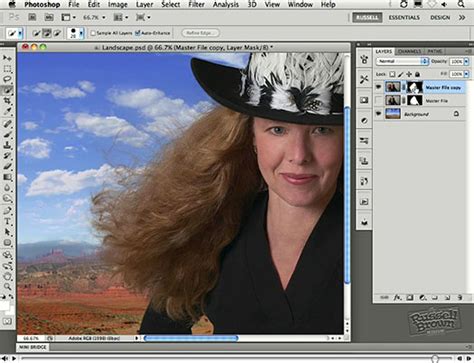Open the View Extras dropdown
The image size is (474, 363).
click(x=69, y=17)
